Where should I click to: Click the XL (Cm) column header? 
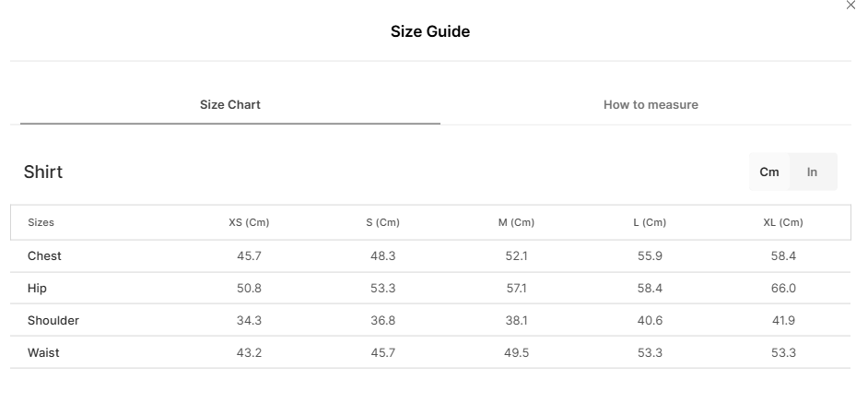coord(783,222)
